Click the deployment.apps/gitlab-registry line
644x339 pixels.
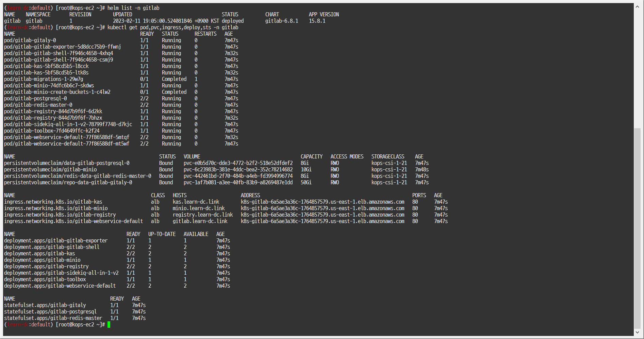[46, 266]
